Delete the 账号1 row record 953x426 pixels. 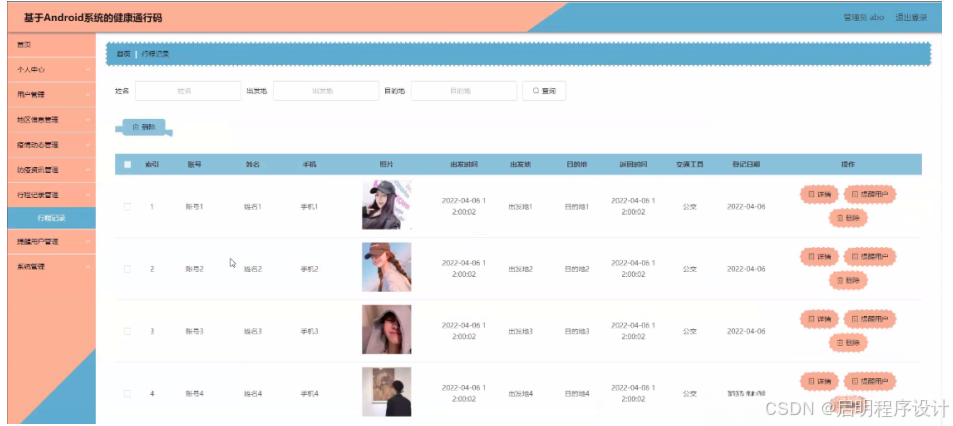[x=848, y=218]
